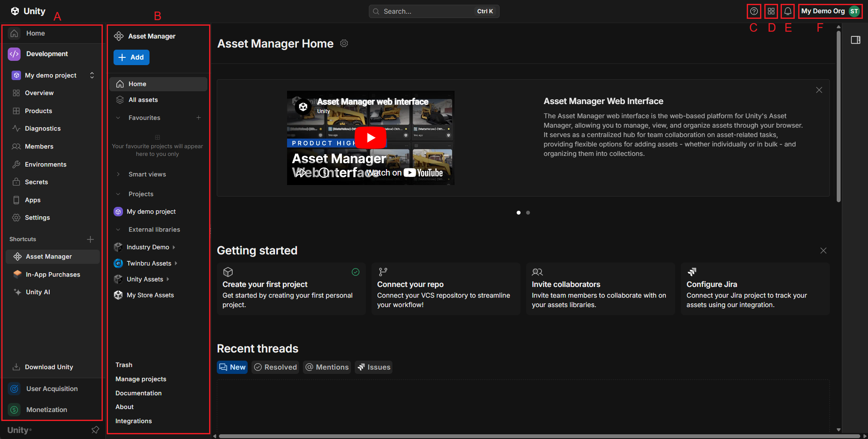Image resolution: width=868 pixels, height=439 pixels.
Task: Select Home in Asset Manager panel
Action: (158, 84)
